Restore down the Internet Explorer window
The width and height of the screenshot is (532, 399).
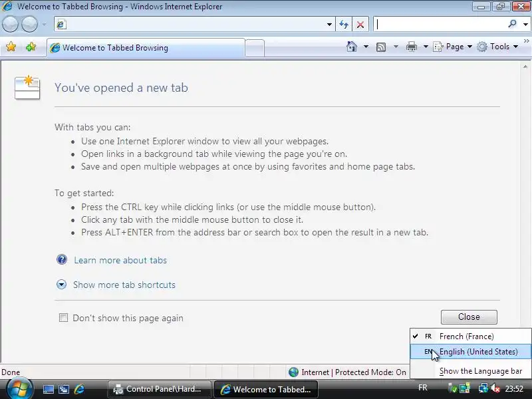501,6
